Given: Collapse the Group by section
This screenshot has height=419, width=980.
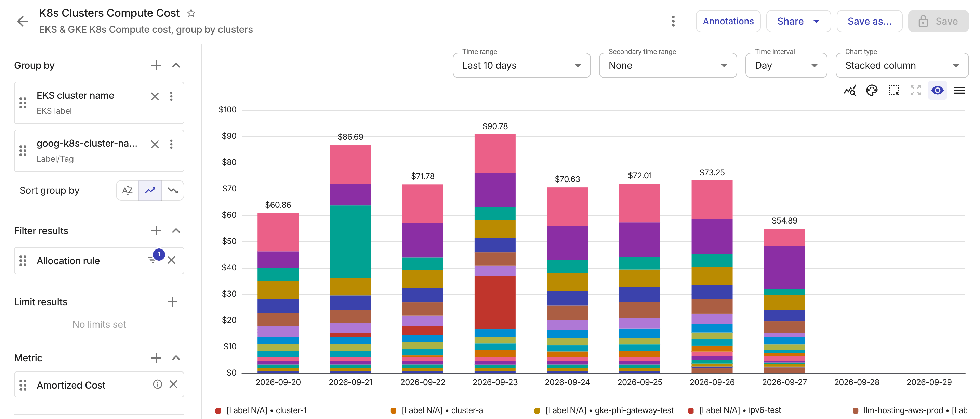Looking at the screenshot, I should [x=176, y=65].
